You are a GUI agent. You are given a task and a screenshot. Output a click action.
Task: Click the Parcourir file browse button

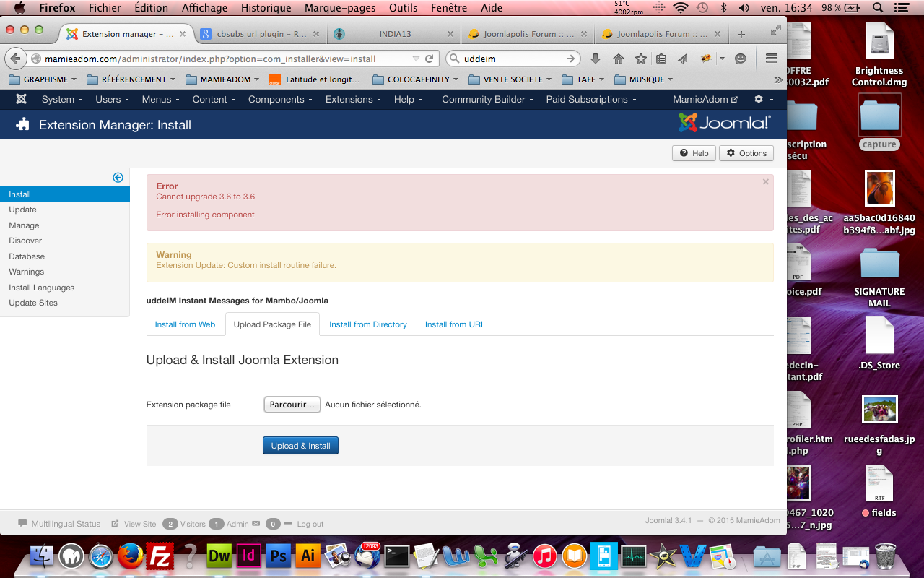[x=292, y=405]
